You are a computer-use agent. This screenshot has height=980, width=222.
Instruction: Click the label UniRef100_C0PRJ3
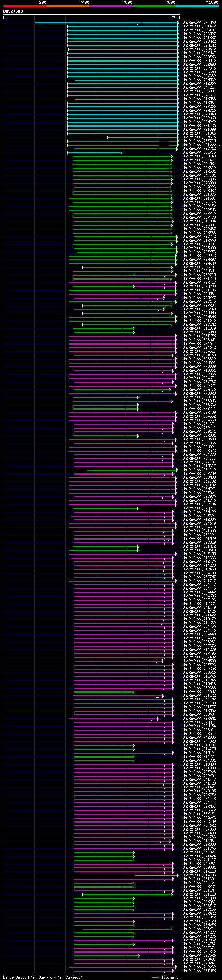[199, 256]
